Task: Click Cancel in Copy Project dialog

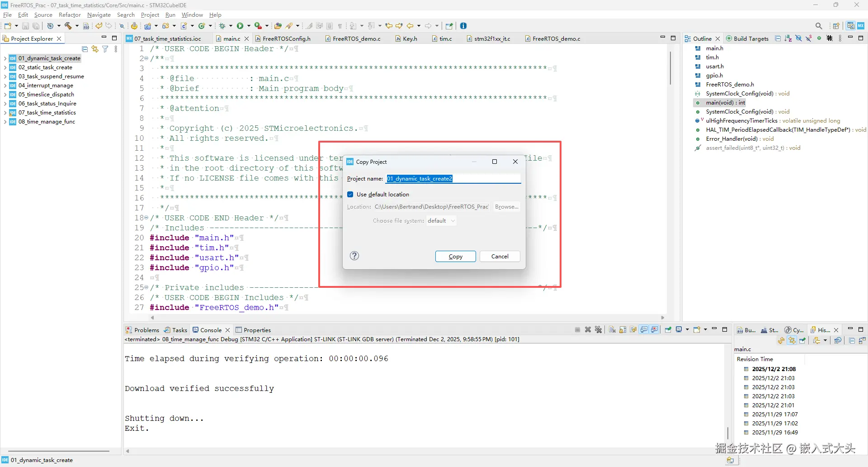Action: coord(500,257)
